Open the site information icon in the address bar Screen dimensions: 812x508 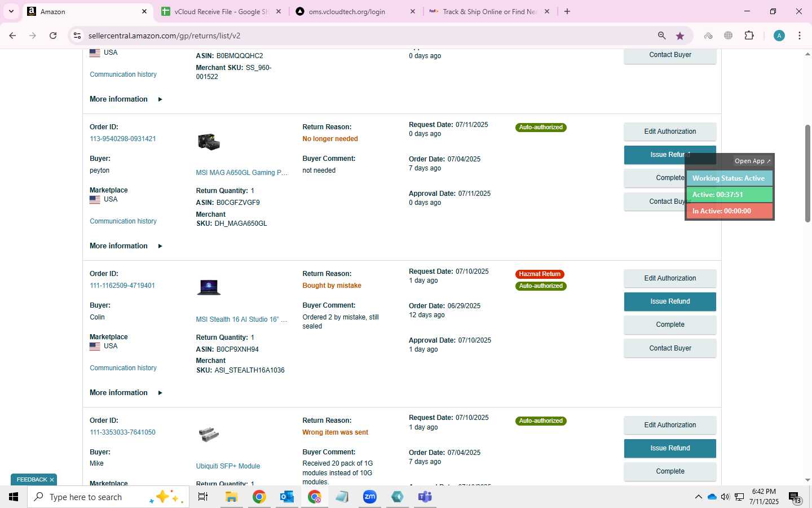pyautogui.click(x=77, y=36)
